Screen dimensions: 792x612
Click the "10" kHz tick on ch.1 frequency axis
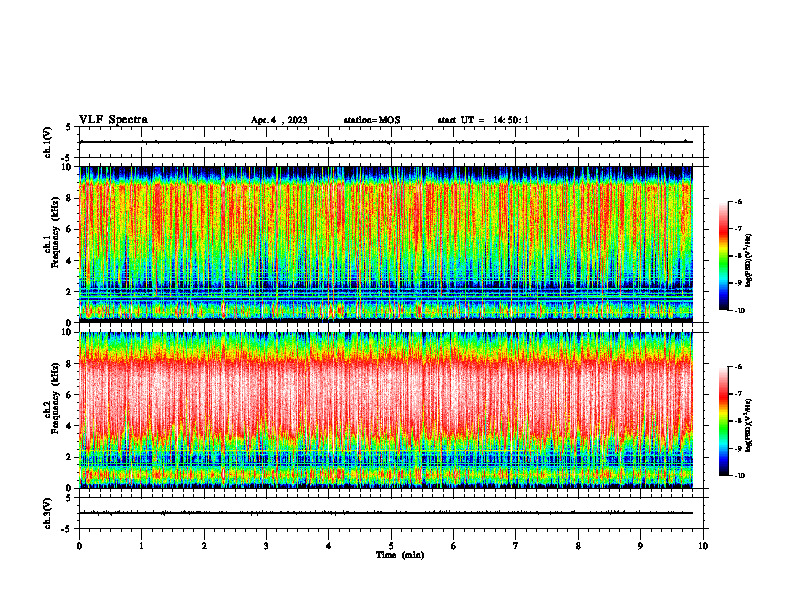[x=68, y=167]
